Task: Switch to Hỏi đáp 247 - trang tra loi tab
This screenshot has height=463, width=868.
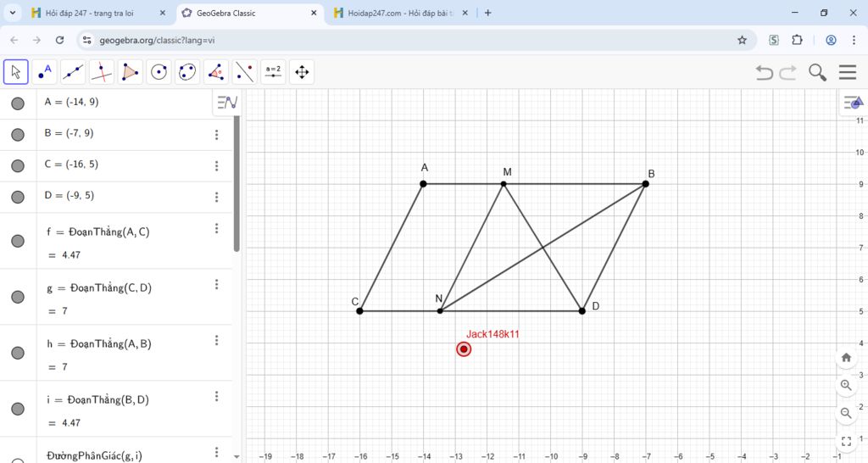Action: pyautogui.click(x=98, y=13)
